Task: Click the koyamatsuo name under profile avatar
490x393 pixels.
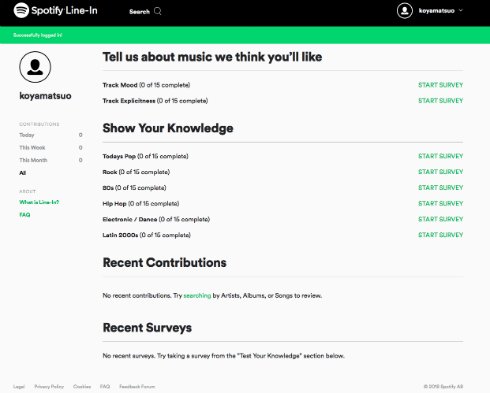Action: [45, 96]
